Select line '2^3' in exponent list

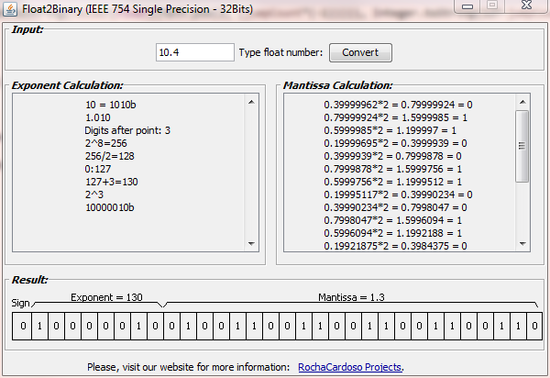(x=94, y=195)
